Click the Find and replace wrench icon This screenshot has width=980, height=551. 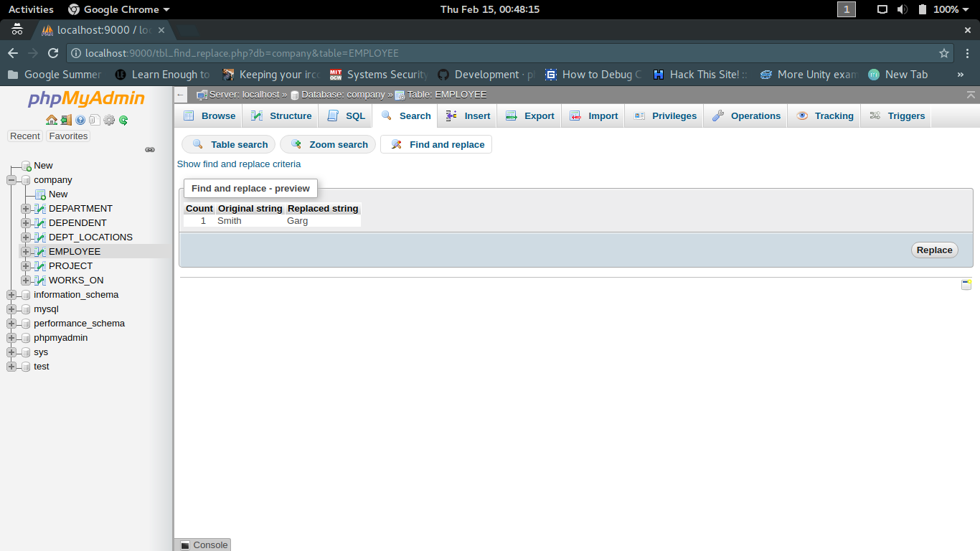tap(396, 144)
